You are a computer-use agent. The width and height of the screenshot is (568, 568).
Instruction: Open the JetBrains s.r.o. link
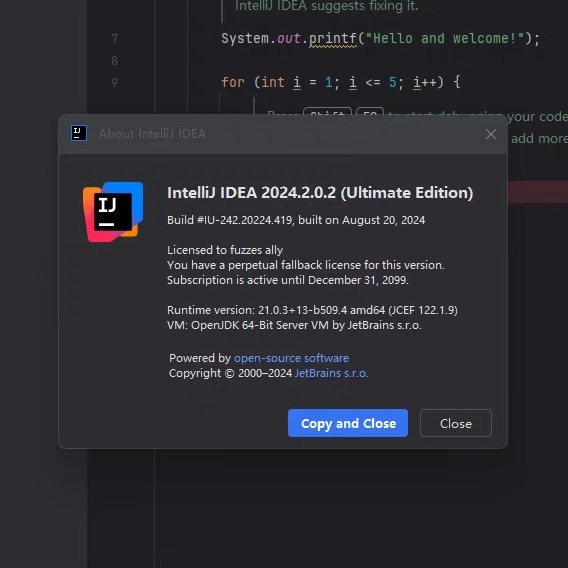click(x=331, y=373)
